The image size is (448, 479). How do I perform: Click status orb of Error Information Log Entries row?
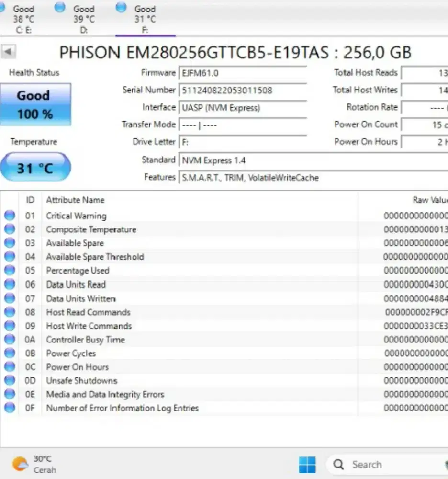pos(10,408)
